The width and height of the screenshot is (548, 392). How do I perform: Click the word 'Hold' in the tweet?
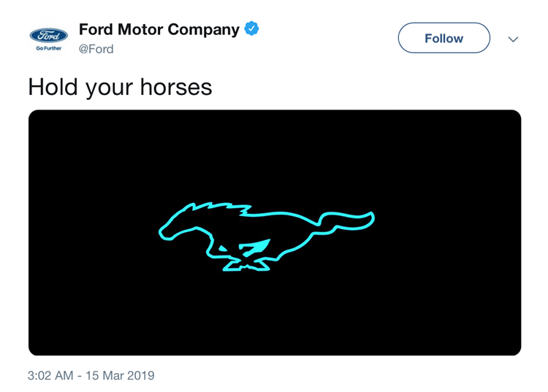53,87
